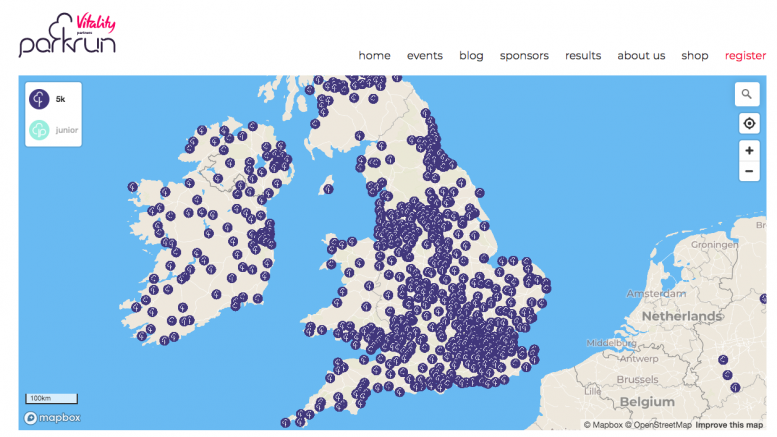Zoom out with the minus button
777x437 pixels.
[748, 171]
